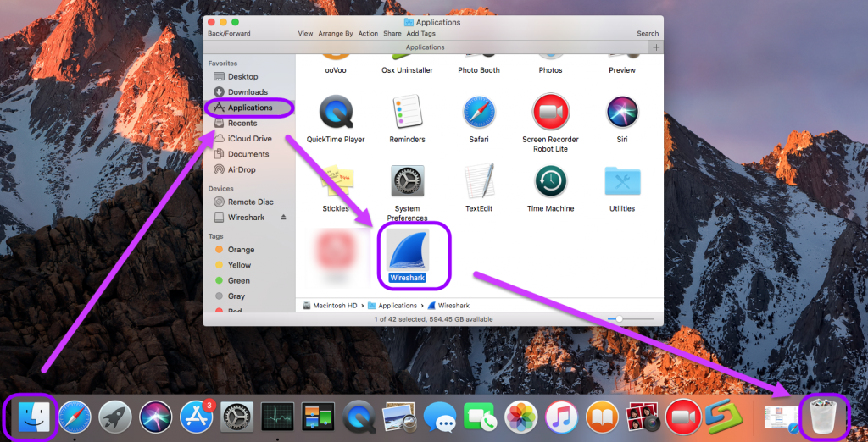Open Screen Recorder Robot Lite icon
Viewport: 868px width, 442px height.
(x=550, y=112)
